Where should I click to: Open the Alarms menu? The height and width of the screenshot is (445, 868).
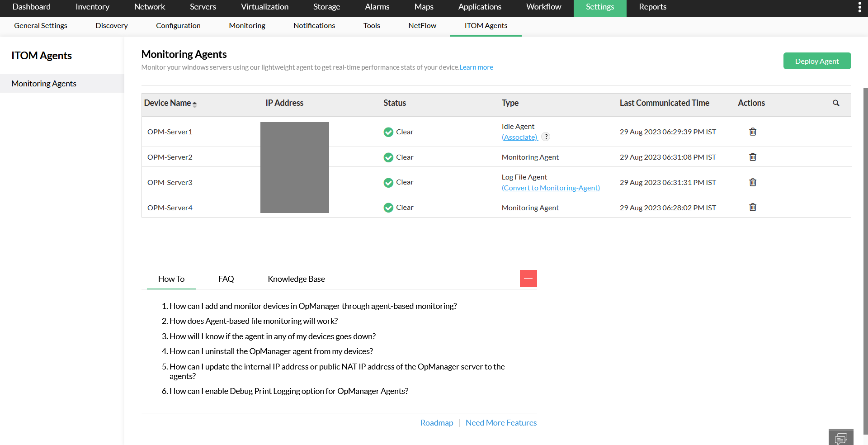coord(377,7)
